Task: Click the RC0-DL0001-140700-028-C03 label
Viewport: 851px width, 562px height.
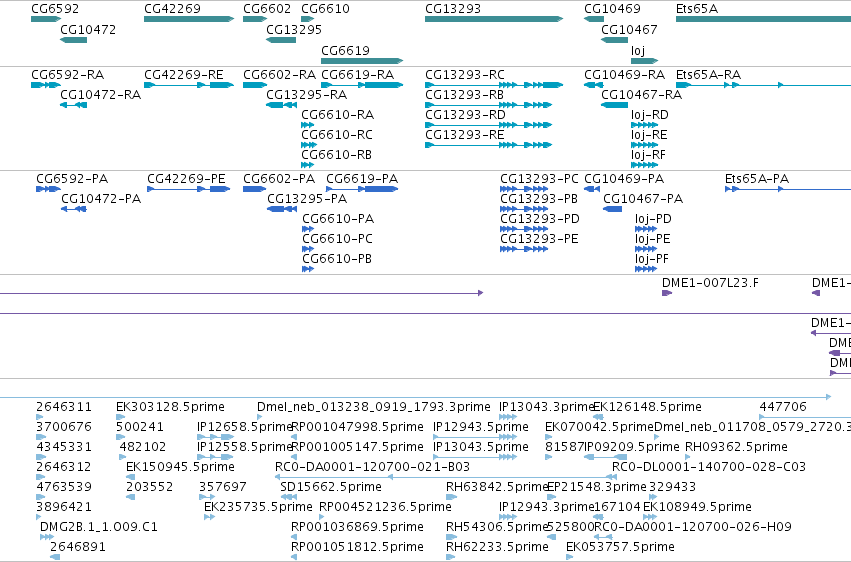Action: [709, 467]
